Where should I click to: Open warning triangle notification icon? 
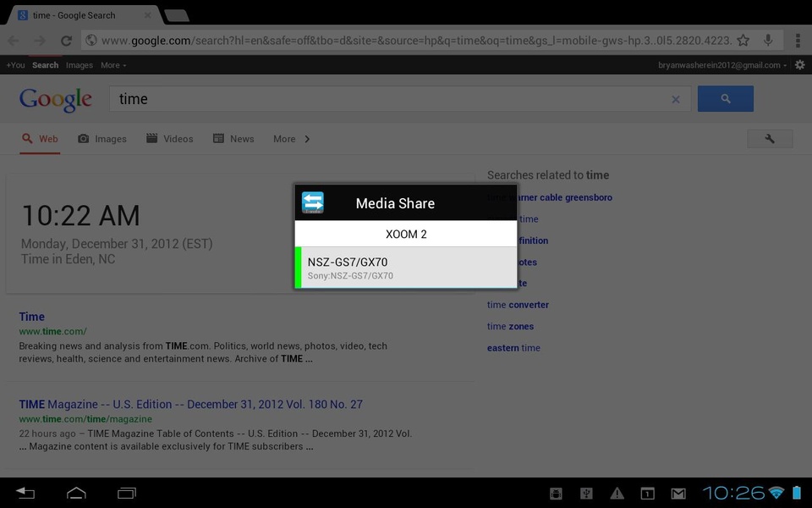[617, 494]
